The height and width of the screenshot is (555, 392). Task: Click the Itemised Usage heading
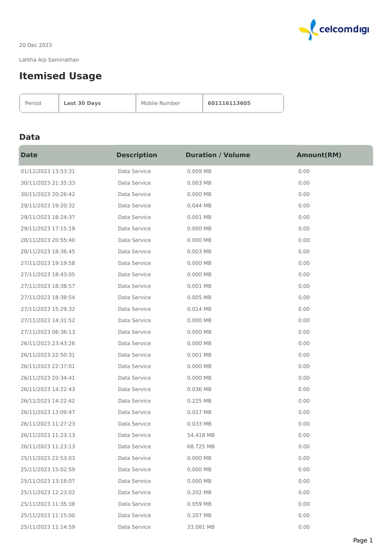(x=61, y=76)
